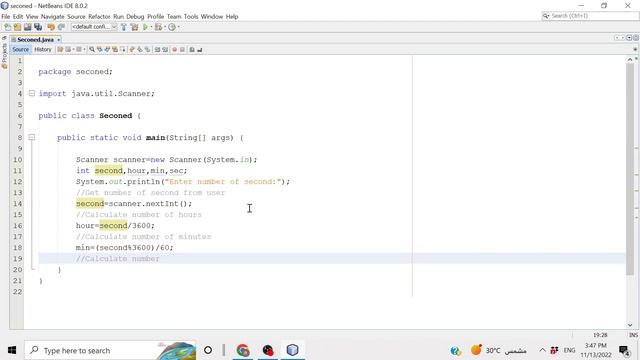Click the Debug Project toolbar icon
640x360 pixels.
158,27
